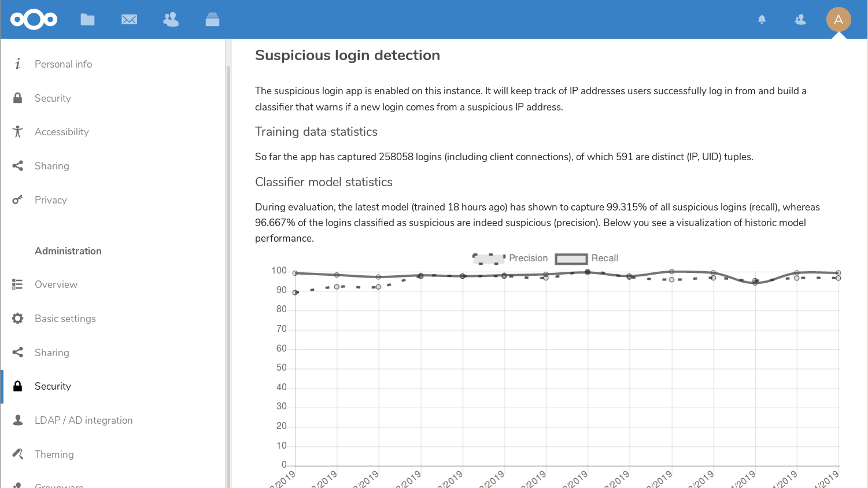
Task: Open the administration Overview page
Action: (56, 284)
